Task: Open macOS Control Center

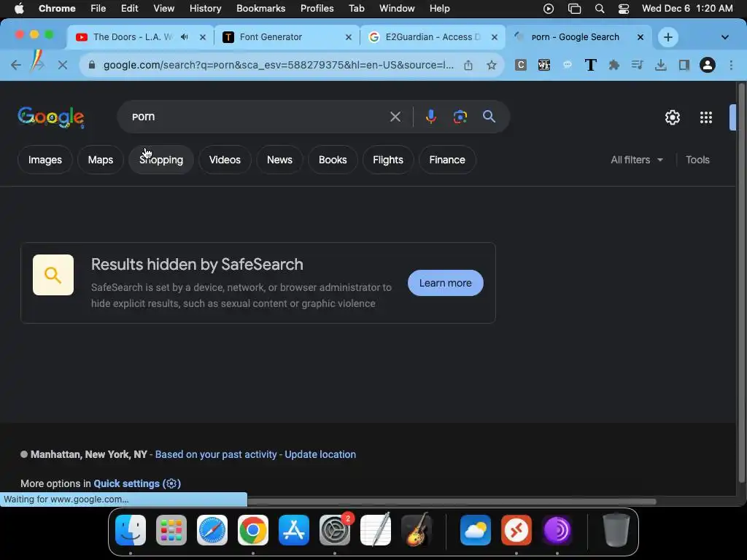Action: [x=623, y=9]
